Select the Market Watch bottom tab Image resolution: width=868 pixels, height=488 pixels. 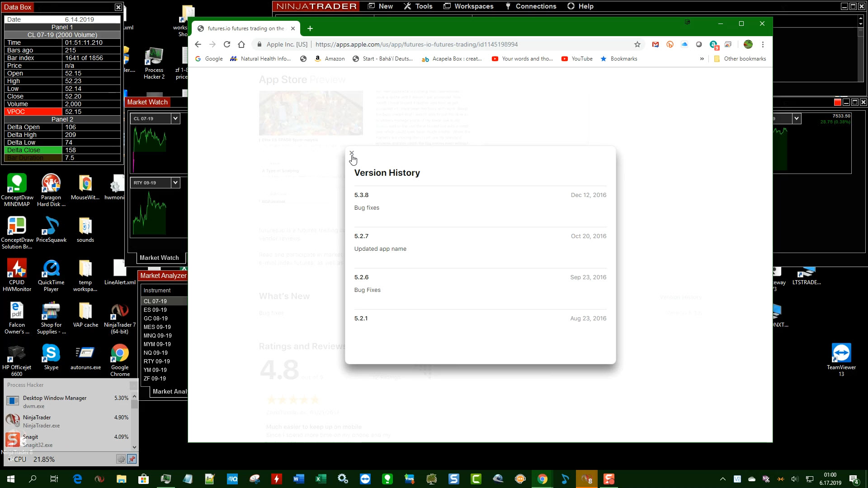(159, 258)
